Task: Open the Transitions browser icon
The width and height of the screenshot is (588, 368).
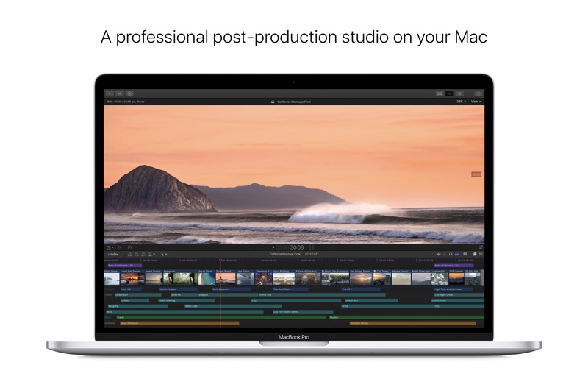Action: (481, 254)
